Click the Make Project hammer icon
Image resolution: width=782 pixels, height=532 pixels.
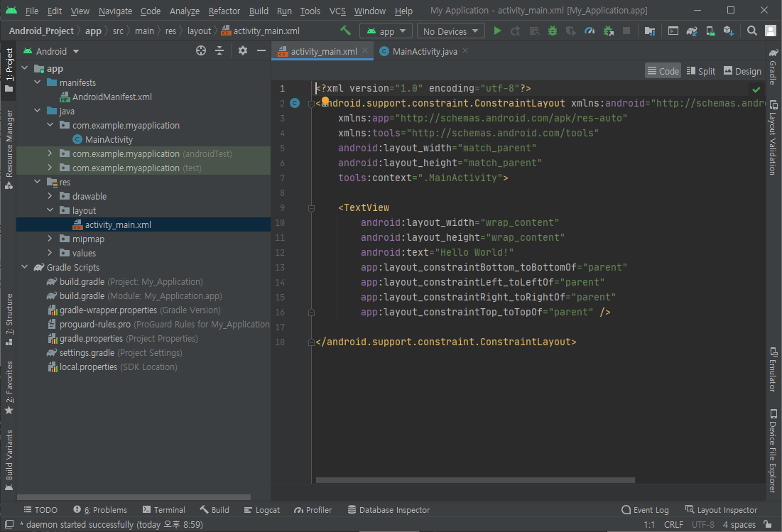click(x=346, y=31)
